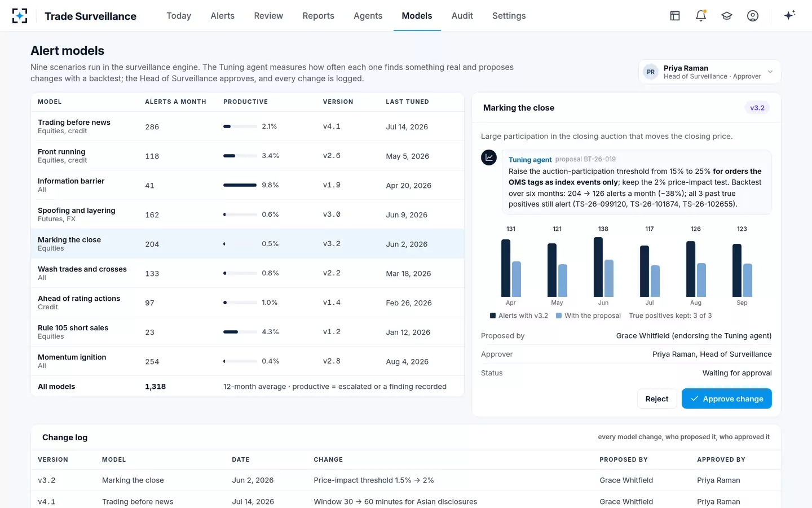Select the Models tab
The height and width of the screenshot is (508, 812).
coord(417,16)
